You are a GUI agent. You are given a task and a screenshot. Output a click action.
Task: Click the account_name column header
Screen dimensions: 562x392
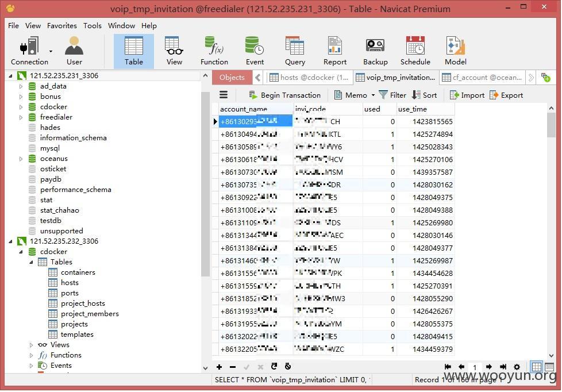256,109
